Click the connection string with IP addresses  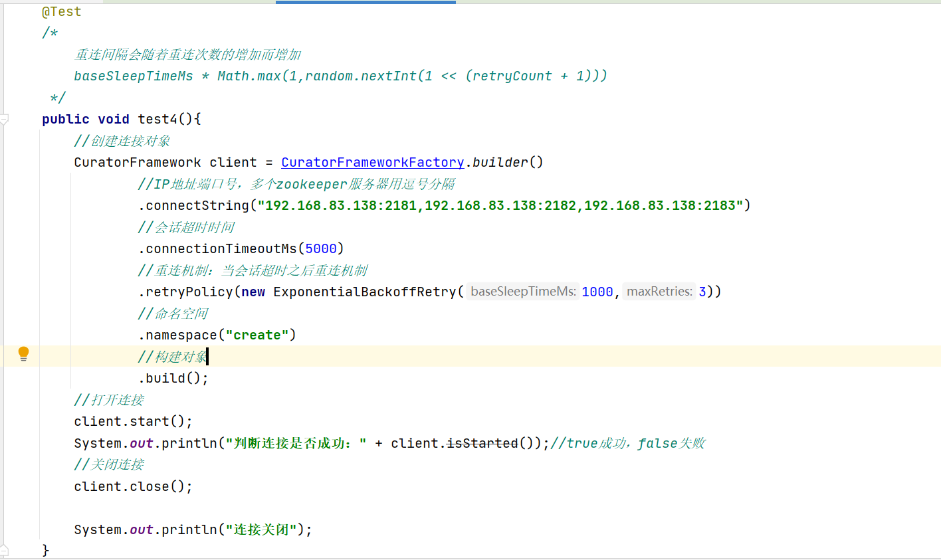[x=500, y=205]
